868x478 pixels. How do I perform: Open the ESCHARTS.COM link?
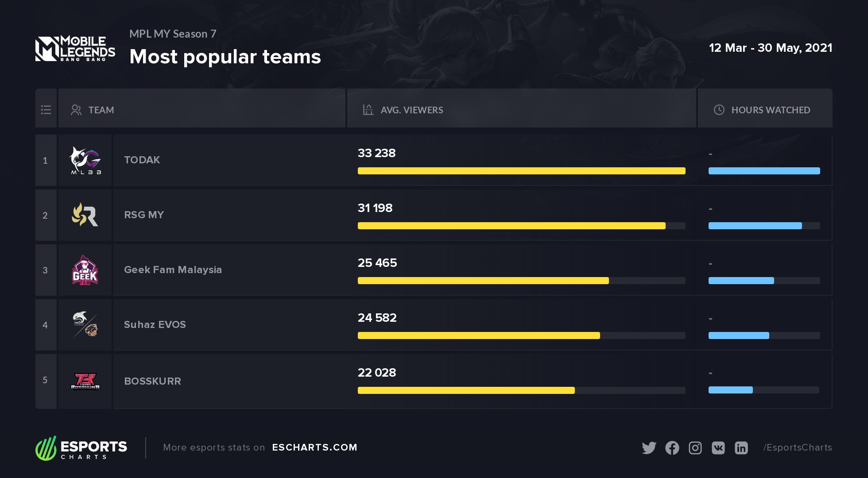[x=315, y=447]
